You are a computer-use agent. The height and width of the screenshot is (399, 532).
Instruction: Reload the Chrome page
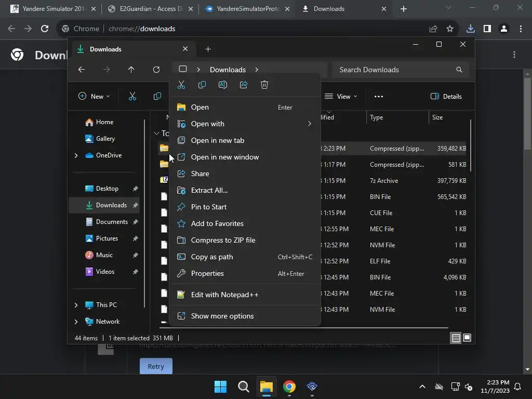(x=45, y=29)
